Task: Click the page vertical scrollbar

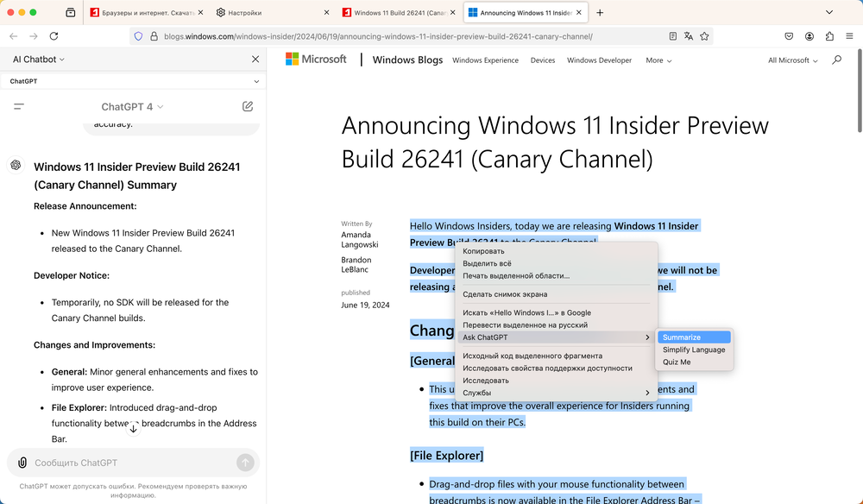Action: [860, 91]
